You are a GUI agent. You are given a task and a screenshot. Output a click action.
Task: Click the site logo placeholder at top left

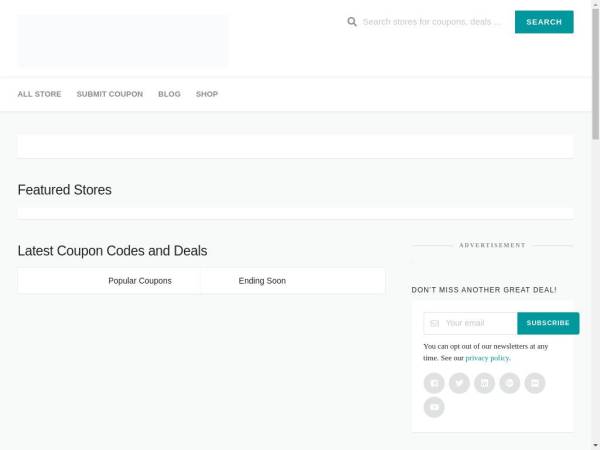coord(123,41)
